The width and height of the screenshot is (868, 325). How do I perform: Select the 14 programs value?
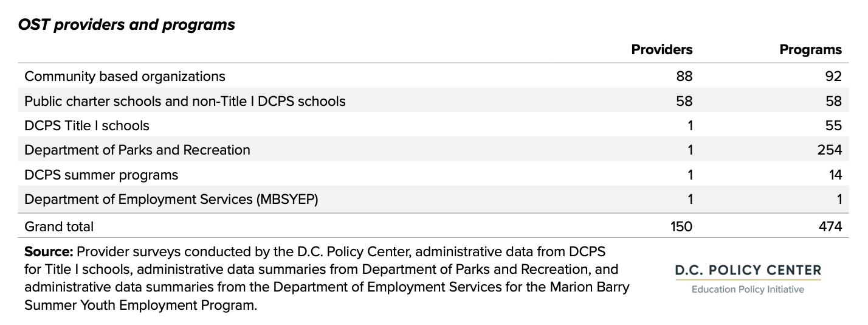(x=835, y=175)
